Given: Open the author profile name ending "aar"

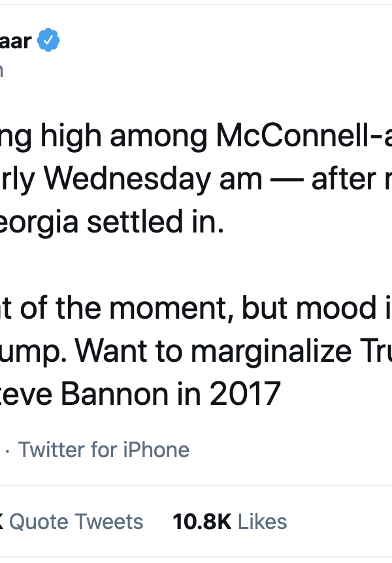Looking at the screenshot, I should tap(15, 41).
